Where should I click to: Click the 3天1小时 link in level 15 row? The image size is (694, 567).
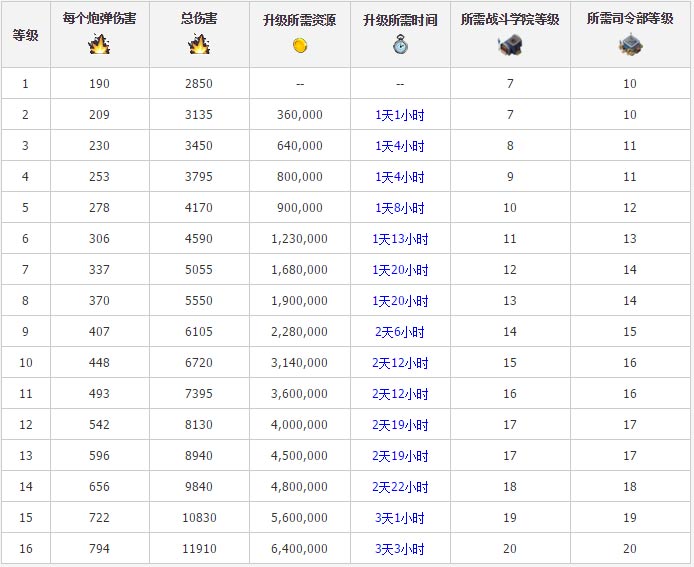point(400,518)
